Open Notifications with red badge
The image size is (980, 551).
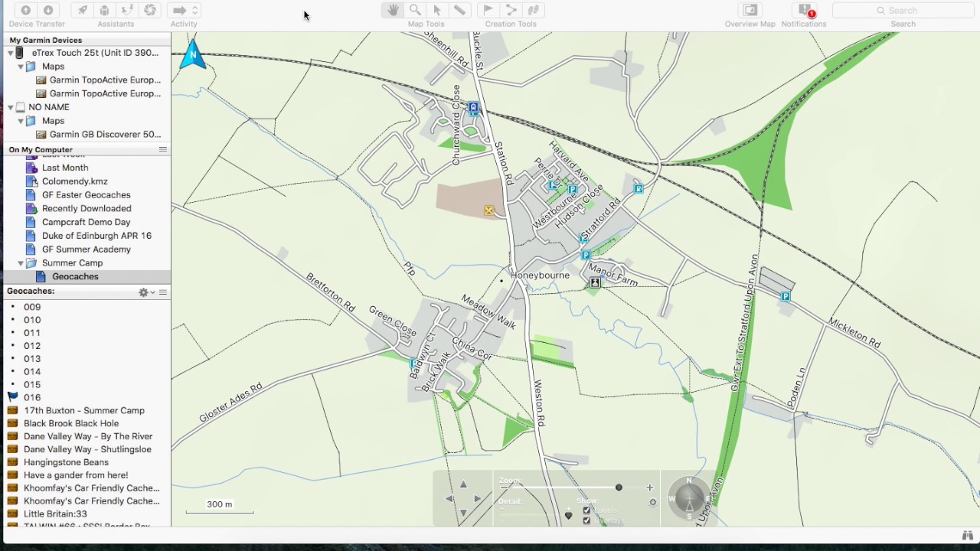(x=804, y=10)
